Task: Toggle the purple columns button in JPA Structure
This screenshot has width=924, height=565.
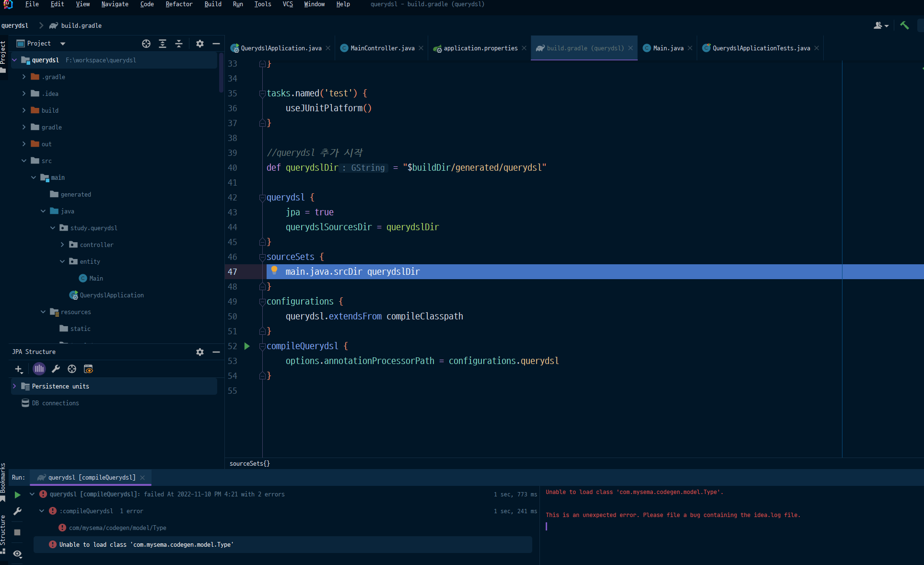Action: point(39,369)
